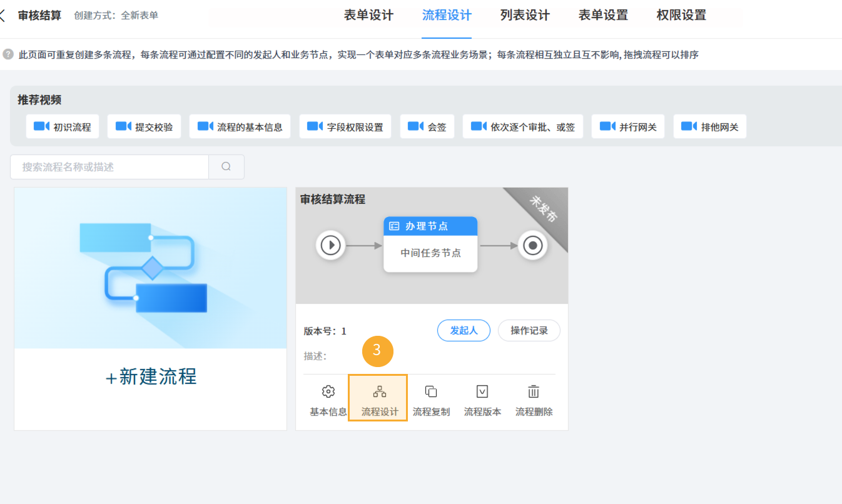
Task: Play the 排他网关 video
Action: pos(710,127)
